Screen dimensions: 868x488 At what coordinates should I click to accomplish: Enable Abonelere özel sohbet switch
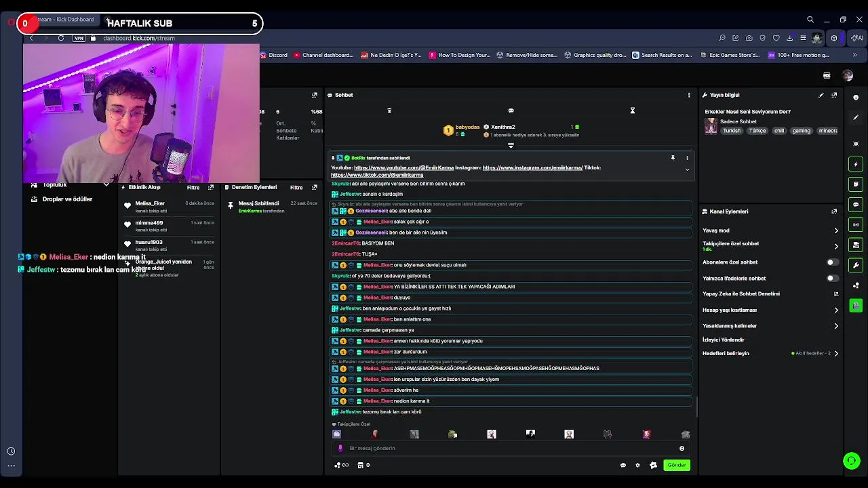831,262
